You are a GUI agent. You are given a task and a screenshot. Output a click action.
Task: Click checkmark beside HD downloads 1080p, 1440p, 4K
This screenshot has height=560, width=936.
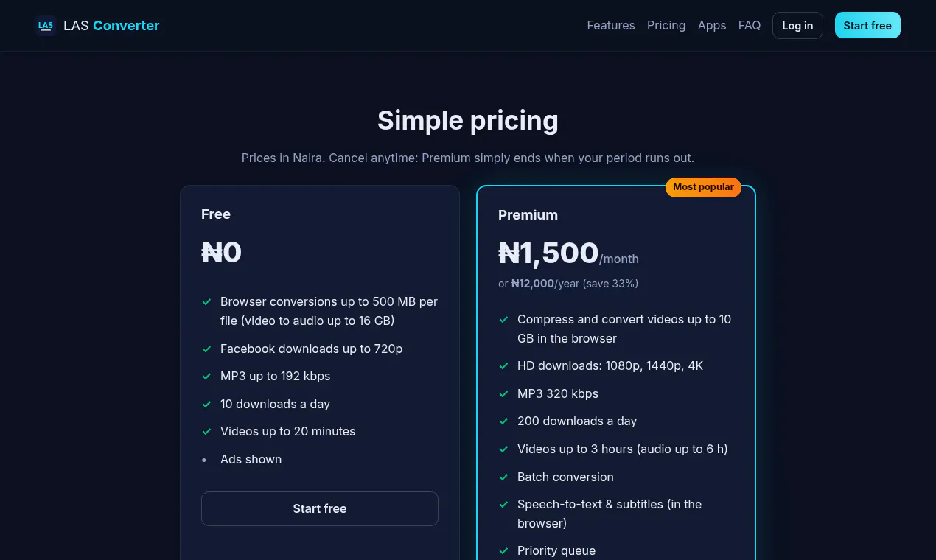[x=504, y=366]
